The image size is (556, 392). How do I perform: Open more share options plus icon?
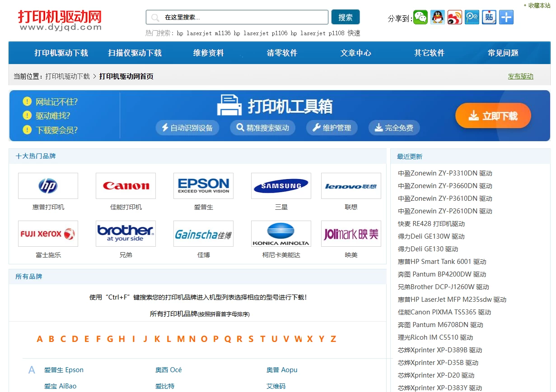tap(506, 18)
